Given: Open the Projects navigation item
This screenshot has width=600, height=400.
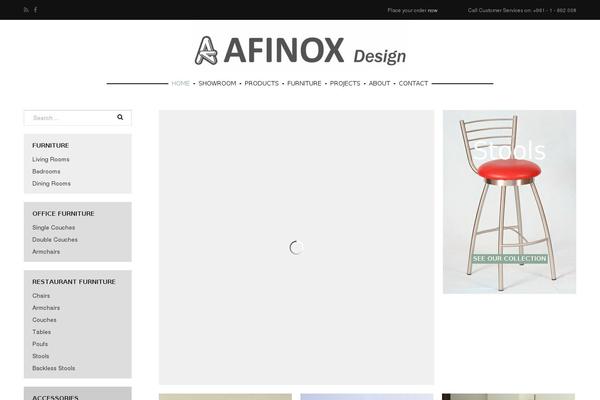Looking at the screenshot, I should click(345, 83).
